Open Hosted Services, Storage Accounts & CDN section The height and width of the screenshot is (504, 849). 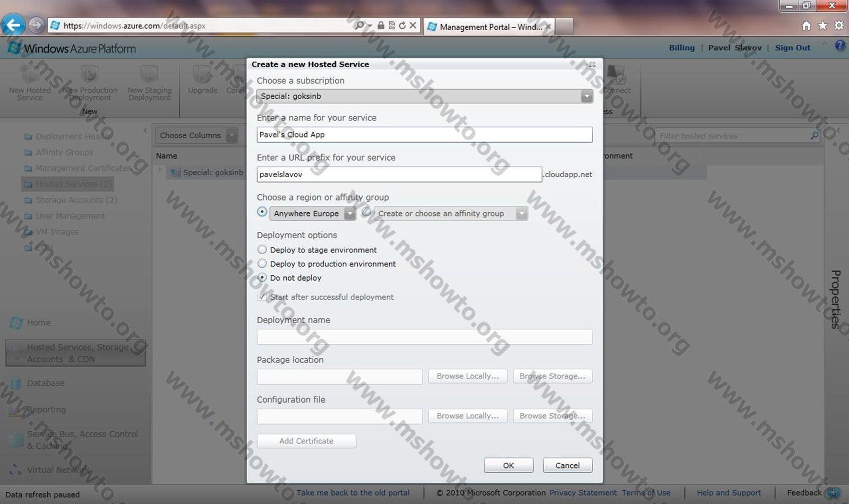point(75,353)
